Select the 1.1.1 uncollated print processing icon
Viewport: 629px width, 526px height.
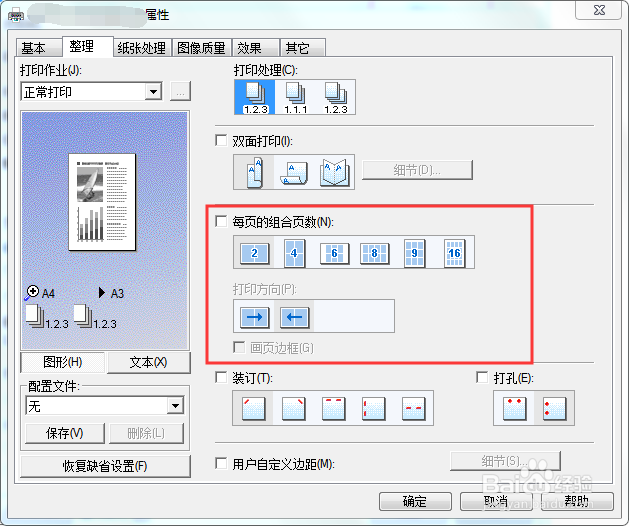click(x=295, y=97)
